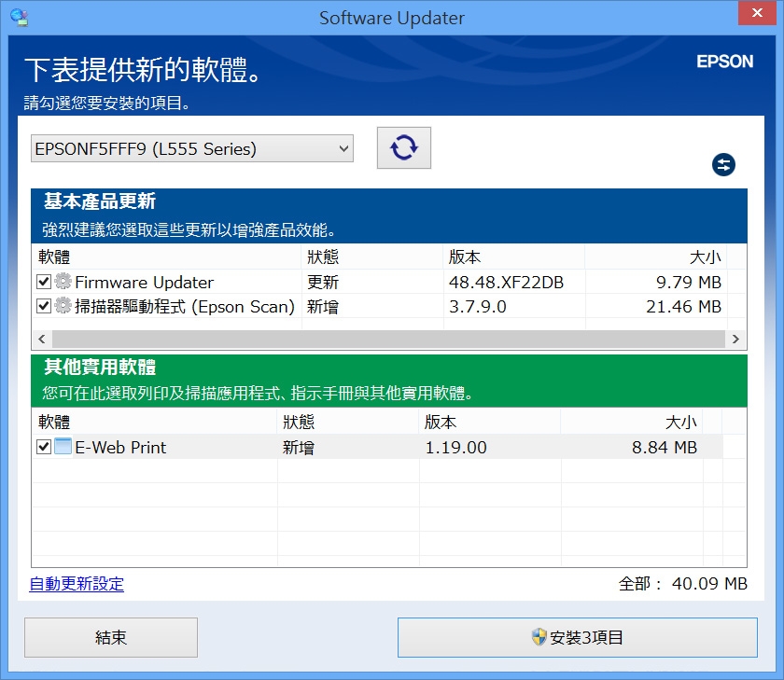
Task: Click the 結束 button
Action: click(x=111, y=637)
